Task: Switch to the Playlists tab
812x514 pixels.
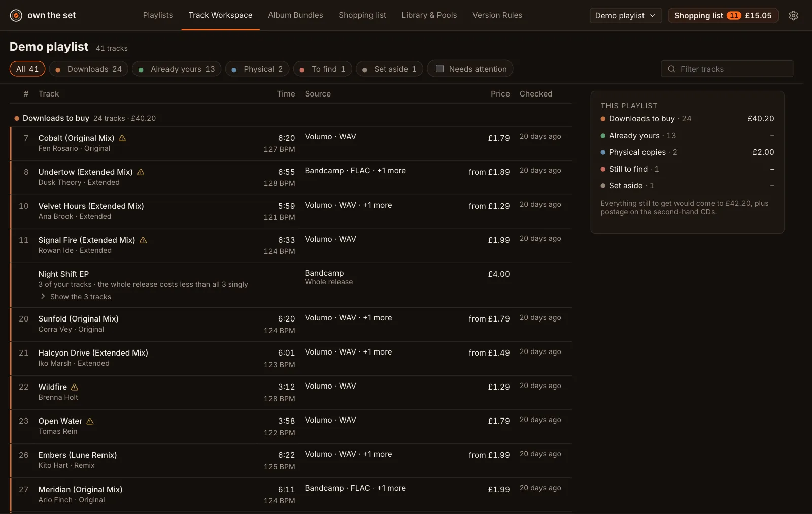Action: 158,15
